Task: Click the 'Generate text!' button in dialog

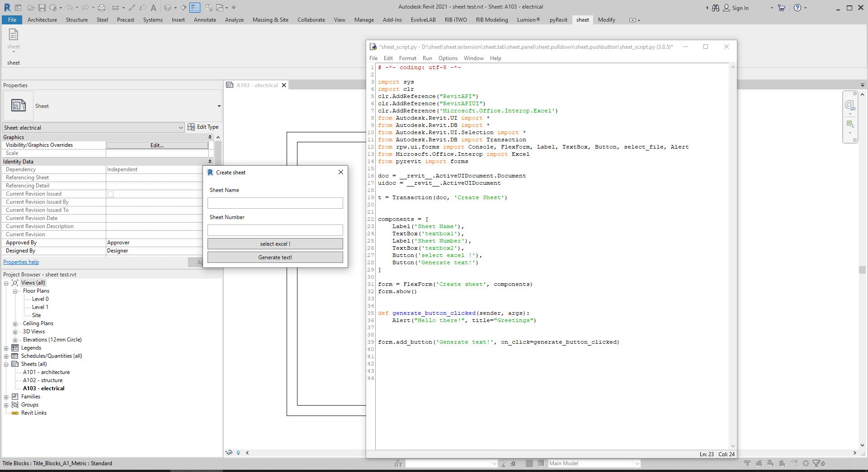Action: pos(275,257)
